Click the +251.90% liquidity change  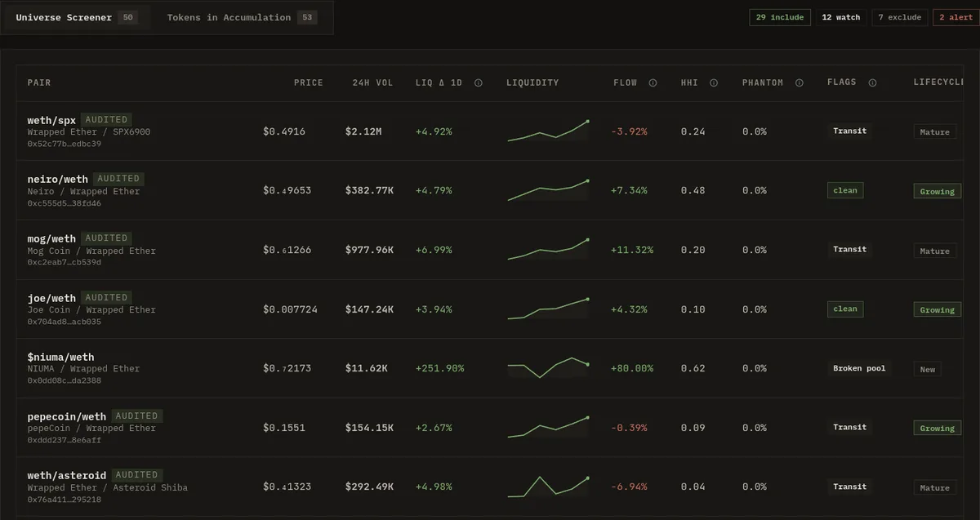pos(439,368)
